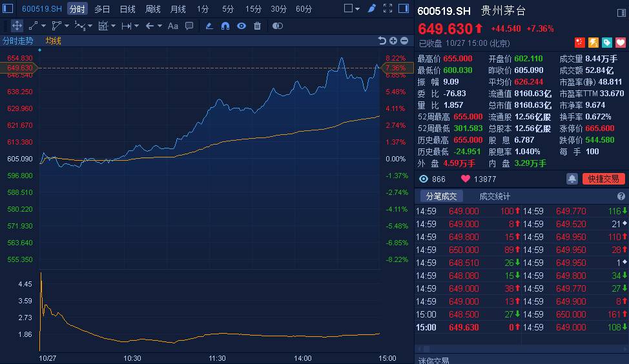Pick the brush color theme icon
The width and height of the screenshot is (629, 364).
(372, 9)
